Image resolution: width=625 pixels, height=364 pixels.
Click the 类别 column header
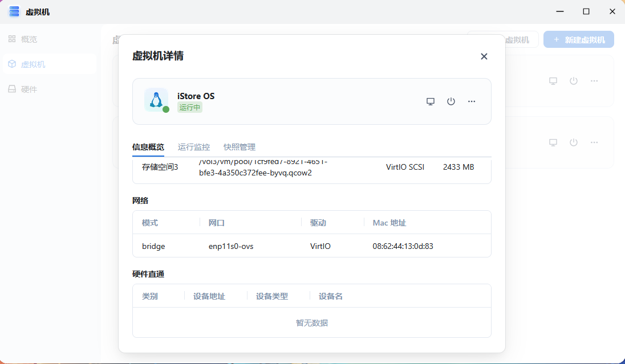150,296
